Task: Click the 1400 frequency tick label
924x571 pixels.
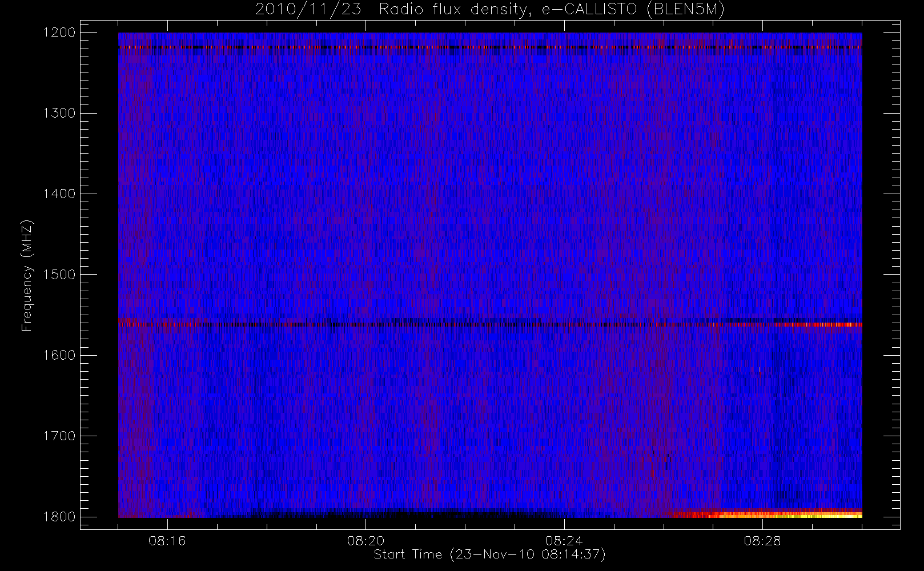Action: pyautogui.click(x=60, y=194)
